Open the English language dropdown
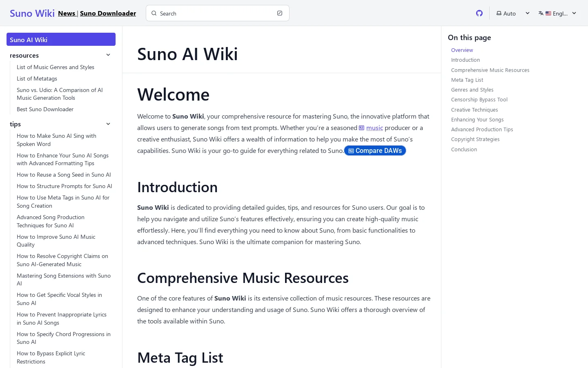 pos(557,13)
